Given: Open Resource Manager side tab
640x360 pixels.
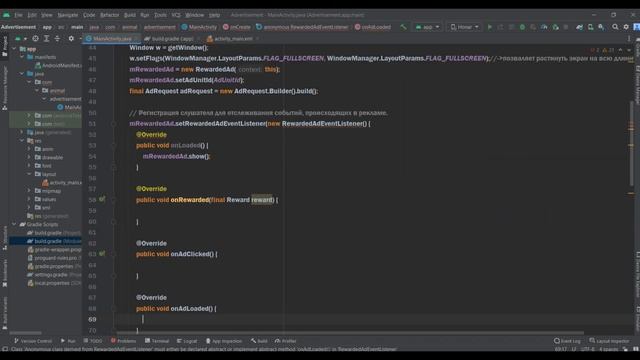Looking at the screenshot, I should click(4, 88).
